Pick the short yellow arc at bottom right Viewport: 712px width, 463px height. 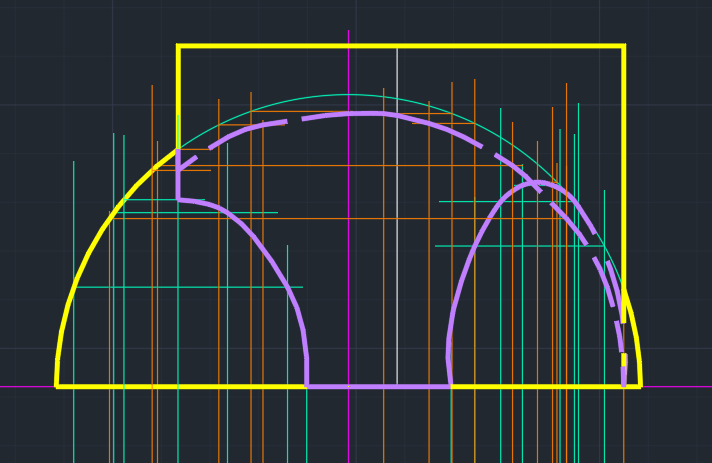tap(633, 338)
